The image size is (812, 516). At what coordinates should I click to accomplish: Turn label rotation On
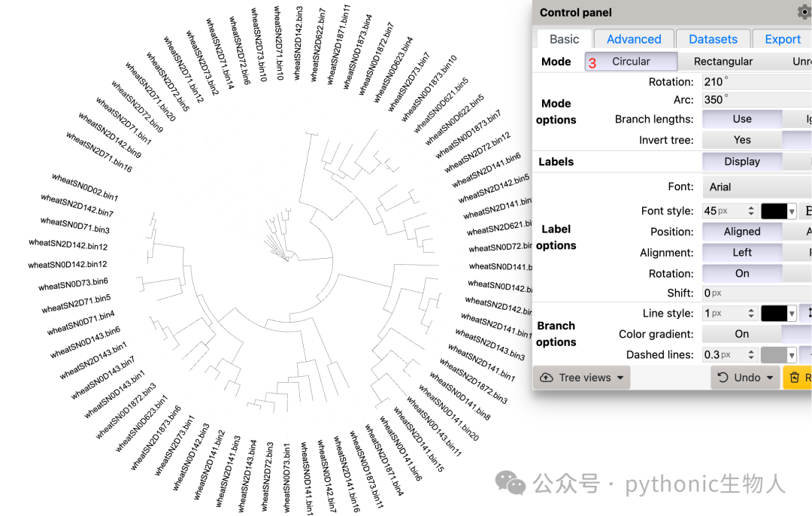tap(741, 274)
